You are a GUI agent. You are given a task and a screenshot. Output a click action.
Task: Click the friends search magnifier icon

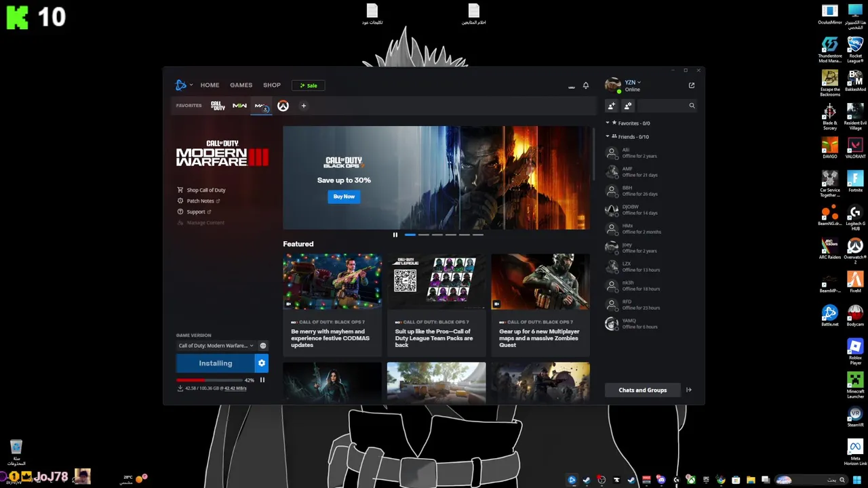[x=692, y=106]
